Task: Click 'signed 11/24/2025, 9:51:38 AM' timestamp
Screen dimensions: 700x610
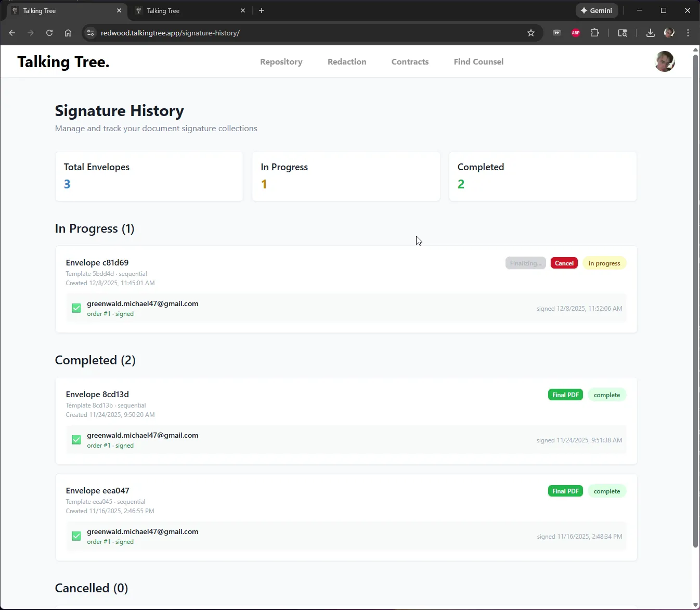Action: point(579,440)
